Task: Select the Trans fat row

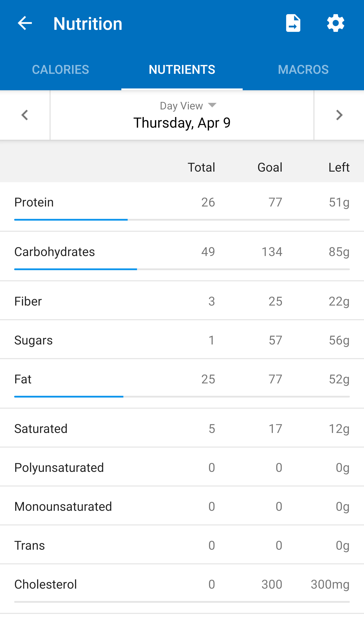Action: coord(182,545)
